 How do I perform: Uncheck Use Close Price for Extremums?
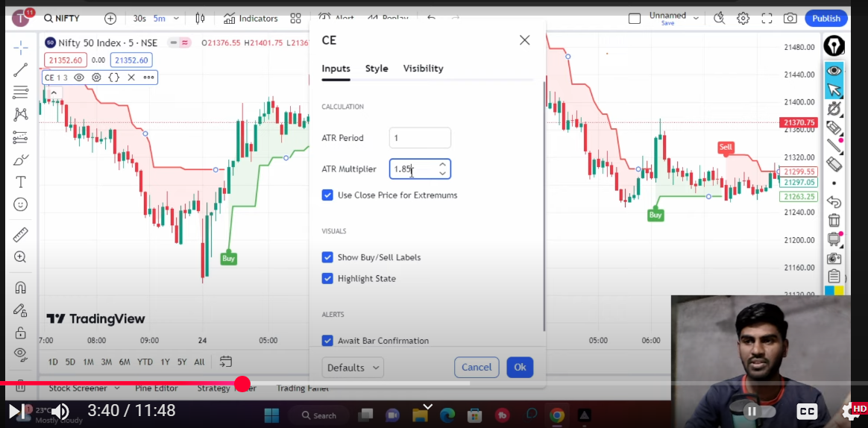click(x=327, y=195)
